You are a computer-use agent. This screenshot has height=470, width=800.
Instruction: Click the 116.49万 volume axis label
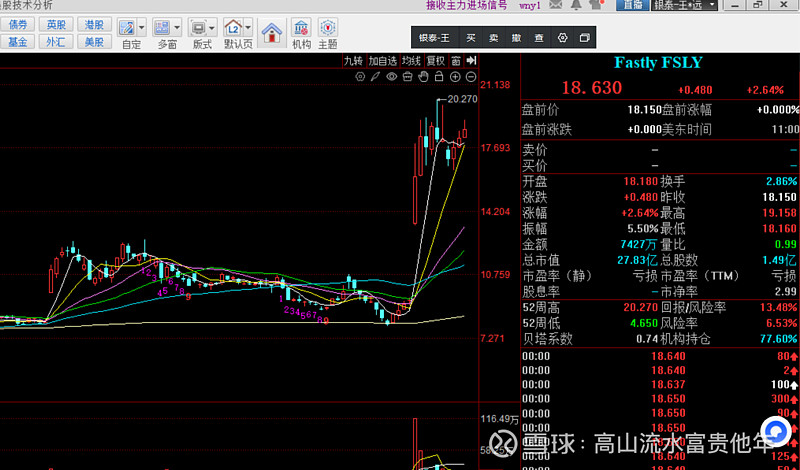click(x=499, y=419)
